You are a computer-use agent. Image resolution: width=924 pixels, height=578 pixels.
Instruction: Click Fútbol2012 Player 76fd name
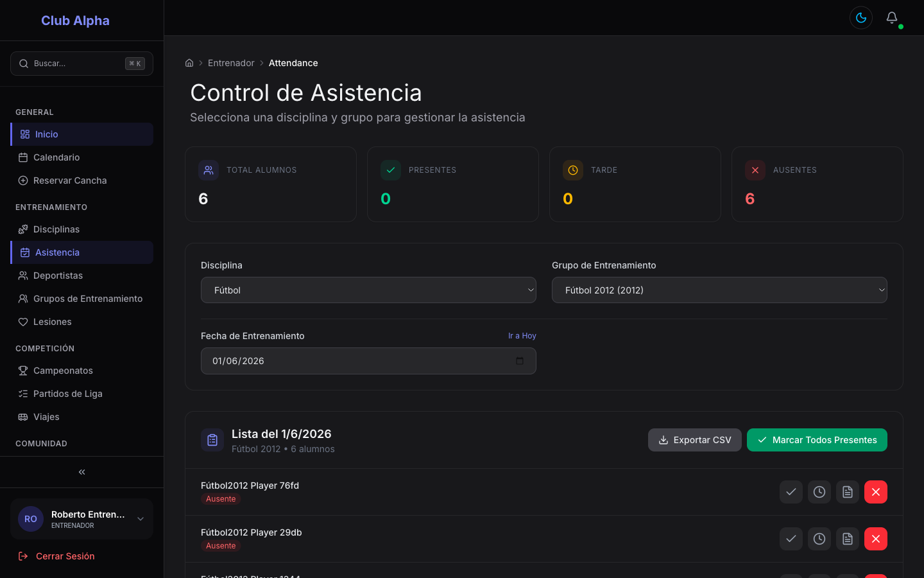[250, 486]
